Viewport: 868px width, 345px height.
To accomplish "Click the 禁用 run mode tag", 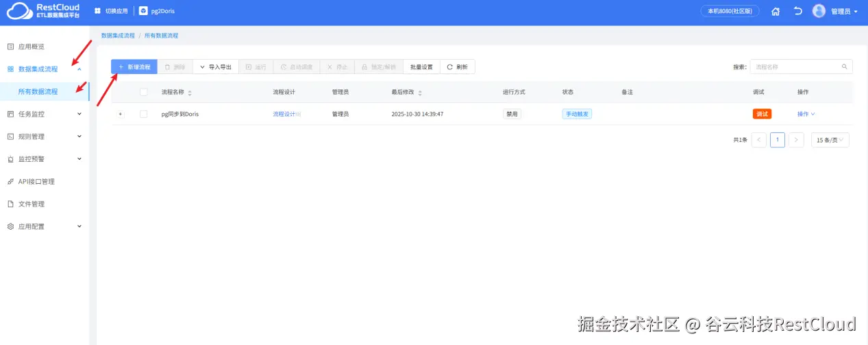I will coord(512,114).
